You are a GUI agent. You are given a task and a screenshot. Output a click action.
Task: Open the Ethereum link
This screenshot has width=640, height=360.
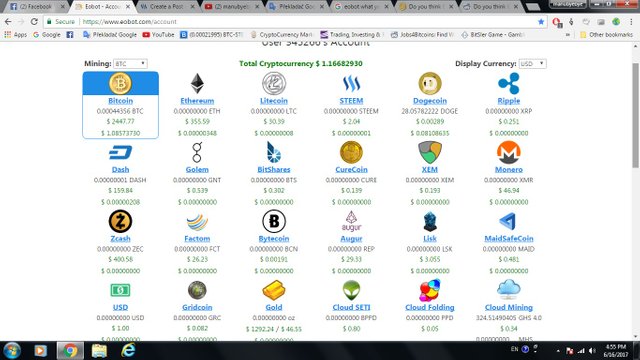pyautogui.click(x=197, y=101)
